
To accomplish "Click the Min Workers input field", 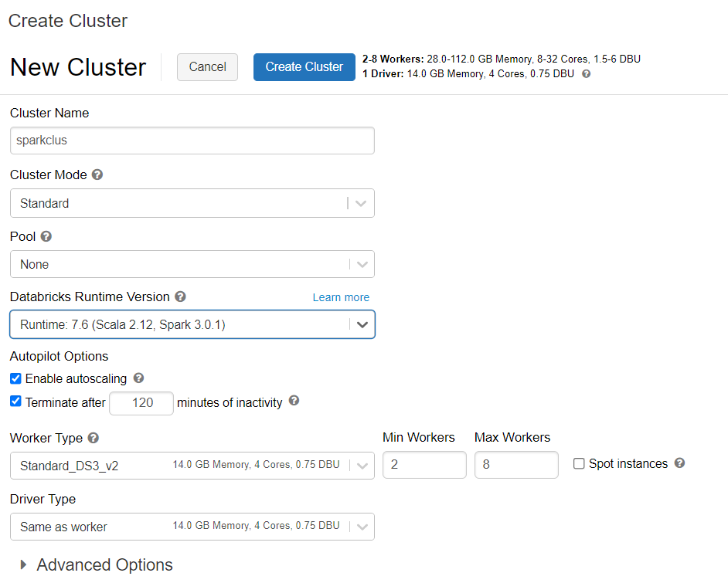I will (424, 465).
